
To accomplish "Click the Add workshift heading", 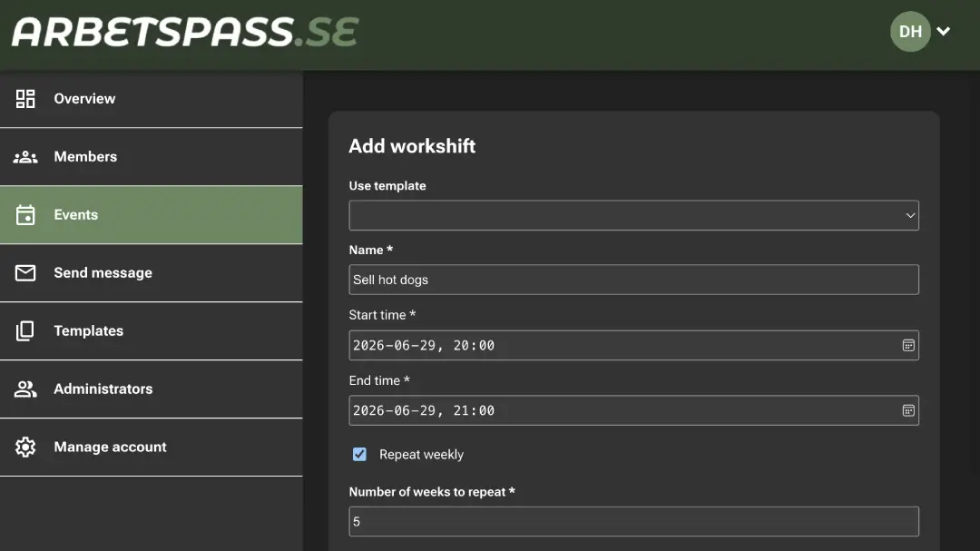I will pos(412,146).
